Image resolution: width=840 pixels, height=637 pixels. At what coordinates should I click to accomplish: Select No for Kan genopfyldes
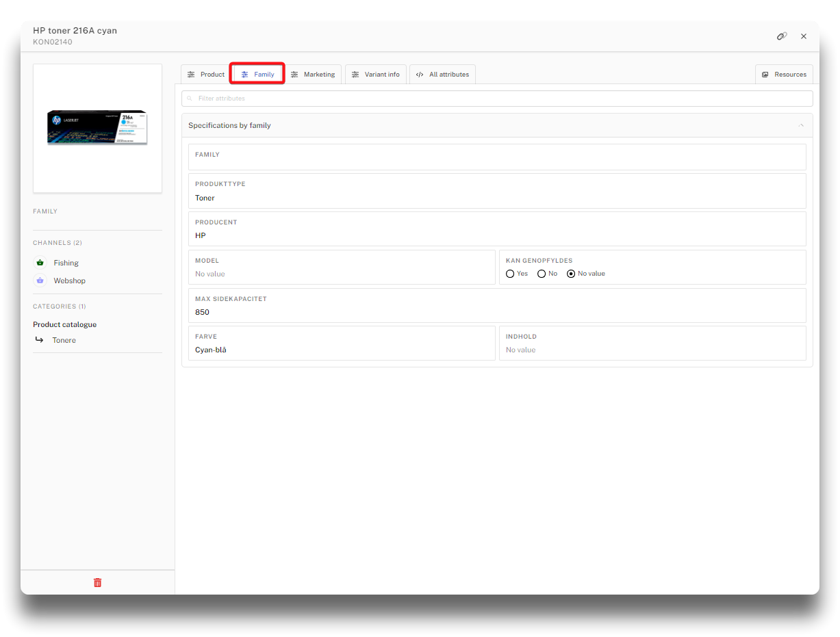(x=542, y=274)
